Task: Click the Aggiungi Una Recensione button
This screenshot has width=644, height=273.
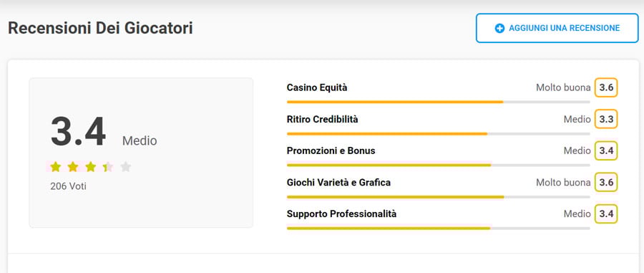Action: tap(557, 28)
